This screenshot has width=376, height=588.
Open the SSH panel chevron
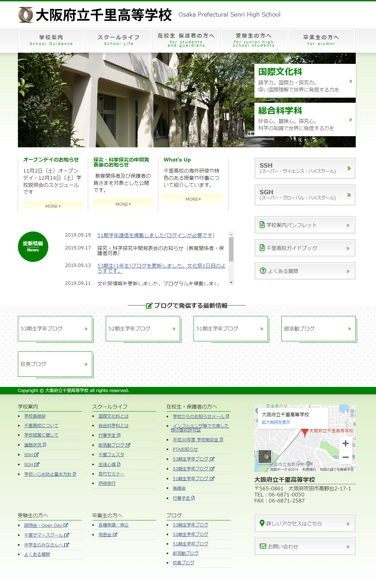click(349, 168)
